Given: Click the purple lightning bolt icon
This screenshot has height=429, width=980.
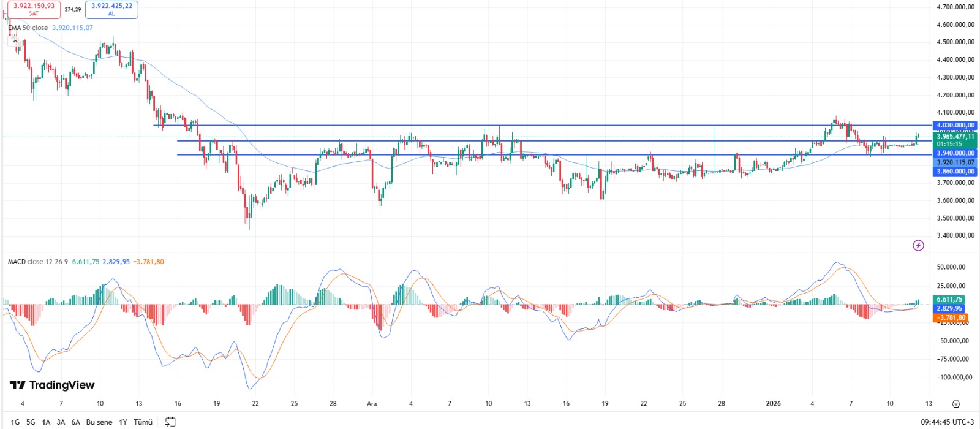Looking at the screenshot, I should 918,246.
